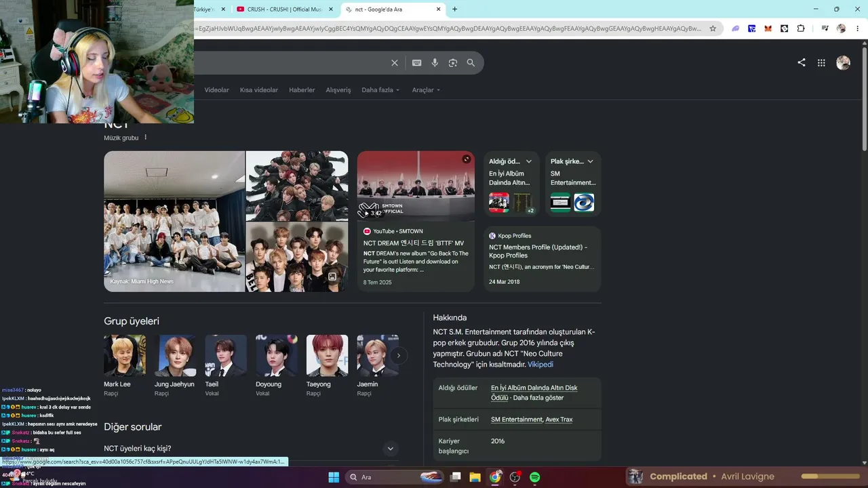Open Chrome media controls
Image resolution: width=868 pixels, height=488 pixels.
[825, 28]
